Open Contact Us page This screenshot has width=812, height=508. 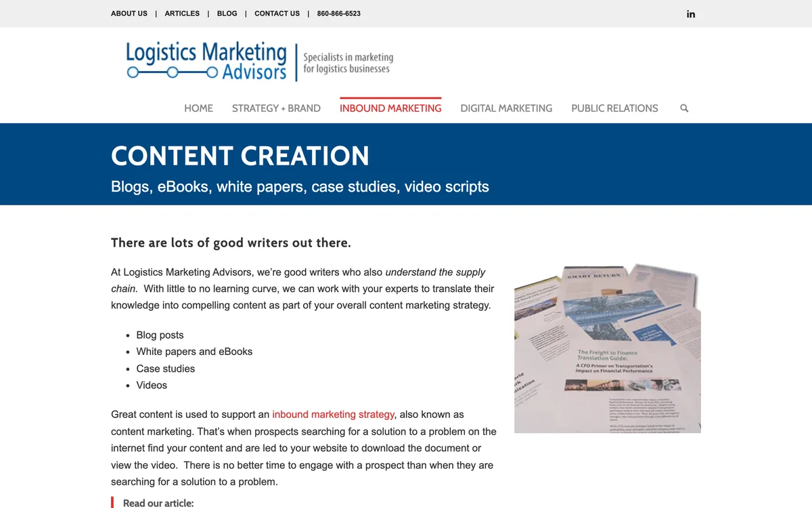[x=277, y=14]
